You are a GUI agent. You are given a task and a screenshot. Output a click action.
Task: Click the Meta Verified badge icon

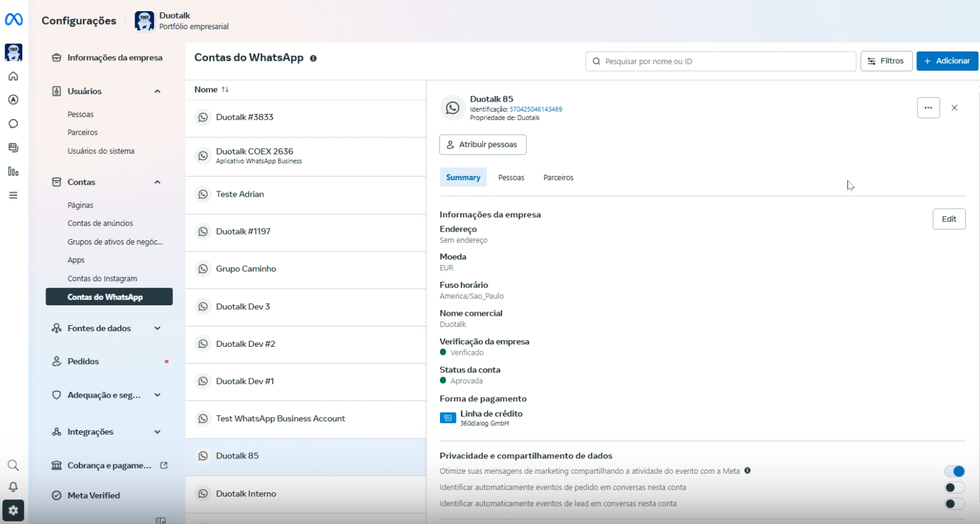click(57, 495)
